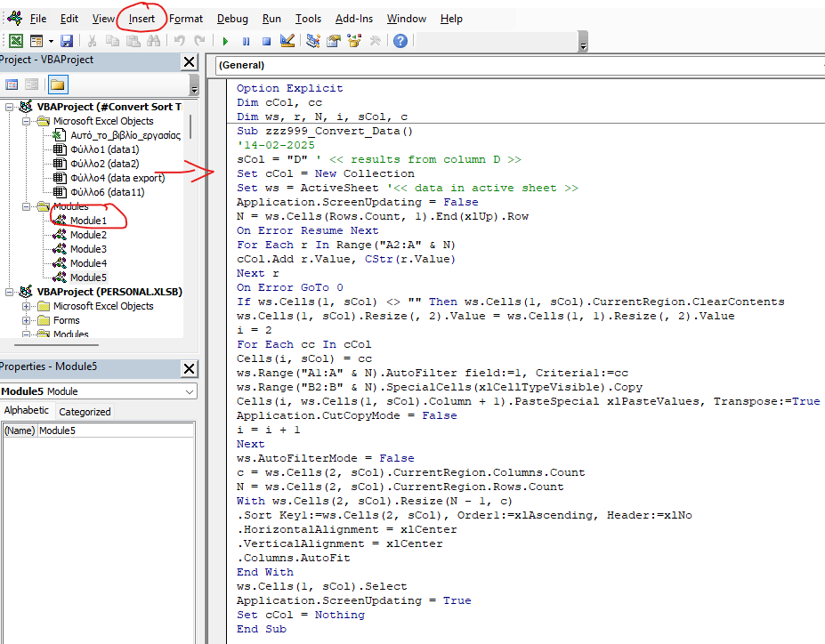
Task: Stop execution with the Reset icon
Action: point(266,41)
